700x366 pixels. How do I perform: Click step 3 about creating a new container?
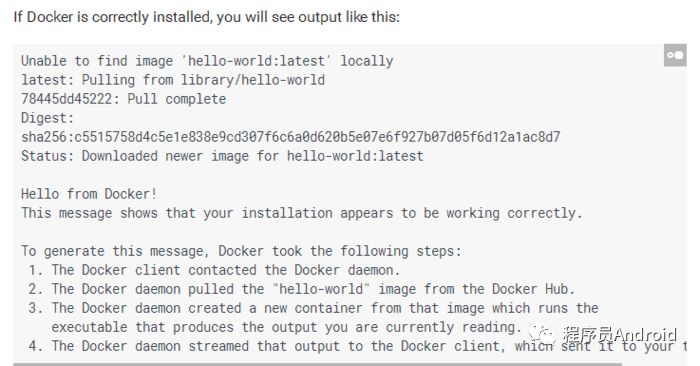click(x=313, y=308)
